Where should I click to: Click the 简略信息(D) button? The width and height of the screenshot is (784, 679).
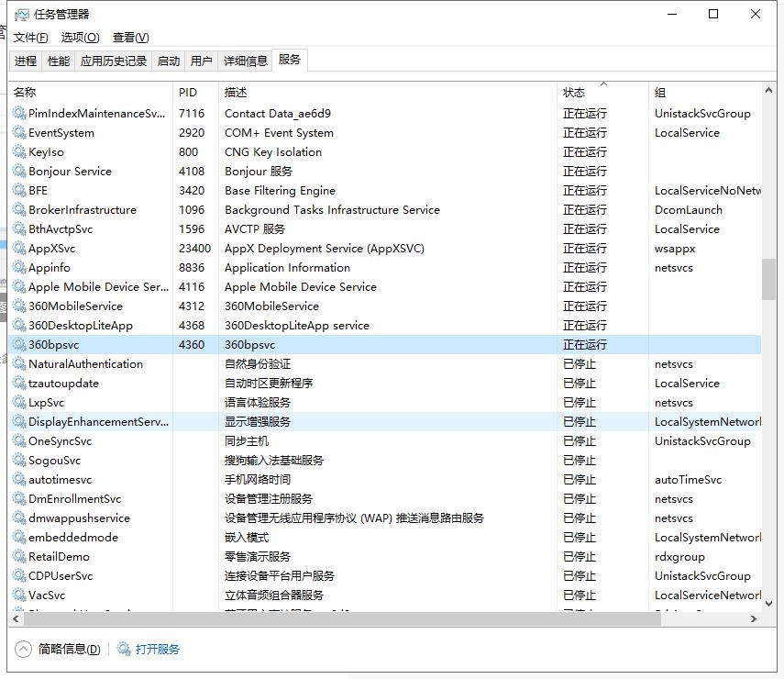(x=66, y=648)
